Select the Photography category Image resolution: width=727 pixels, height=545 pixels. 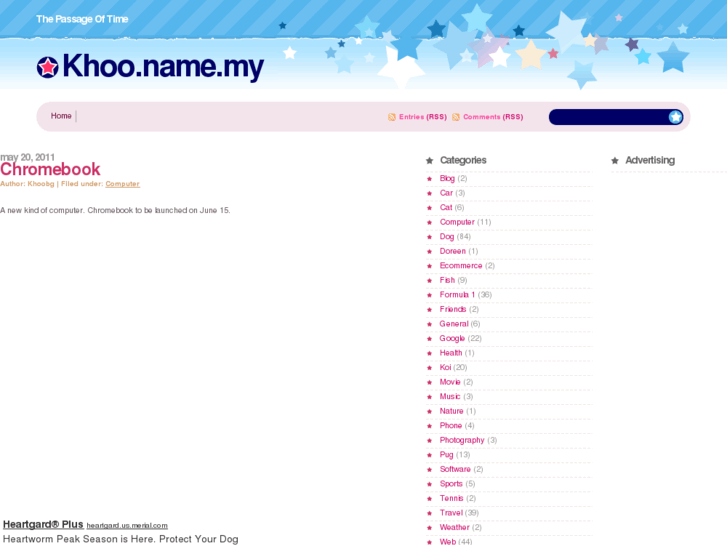[x=462, y=440]
